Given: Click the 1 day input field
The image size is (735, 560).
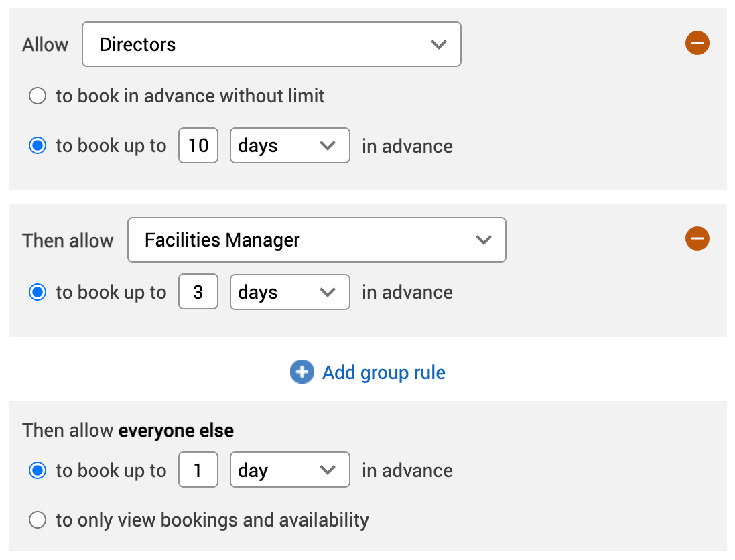Looking at the screenshot, I should click(x=198, y=470).
